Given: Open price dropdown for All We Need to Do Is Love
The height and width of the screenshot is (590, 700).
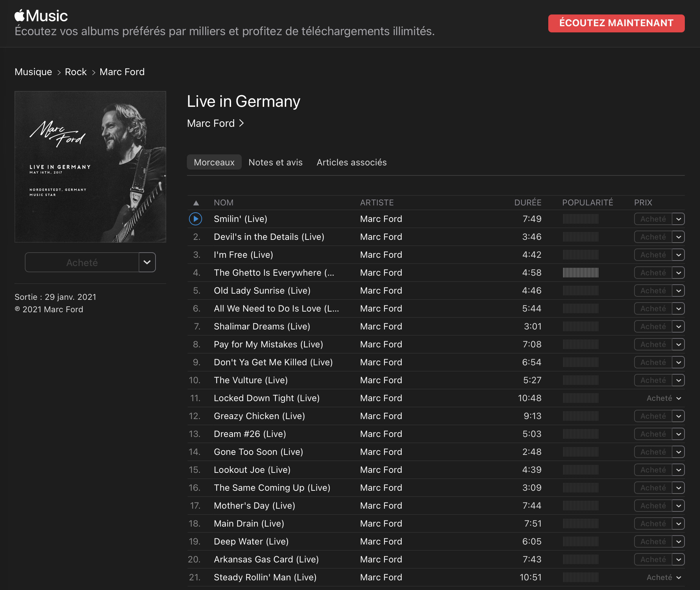Looking at the screenshot, I should point(678,308).
